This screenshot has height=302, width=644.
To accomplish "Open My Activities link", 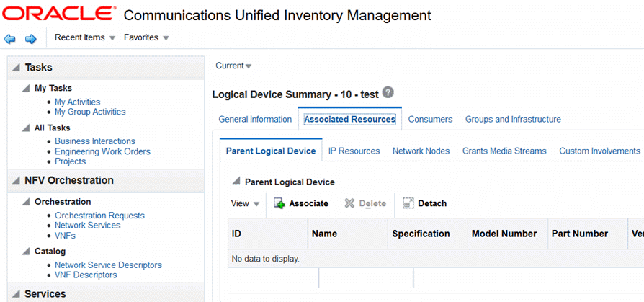I will tap(78, 102).
